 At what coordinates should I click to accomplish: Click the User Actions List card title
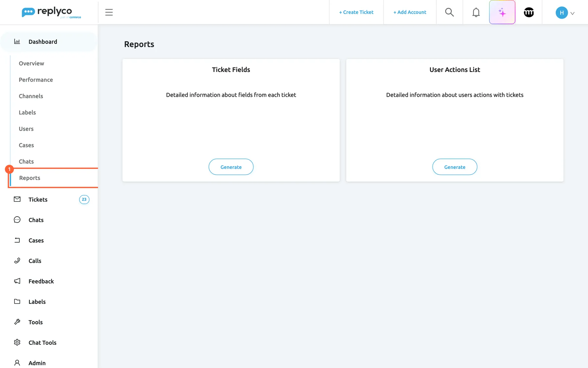455,70
